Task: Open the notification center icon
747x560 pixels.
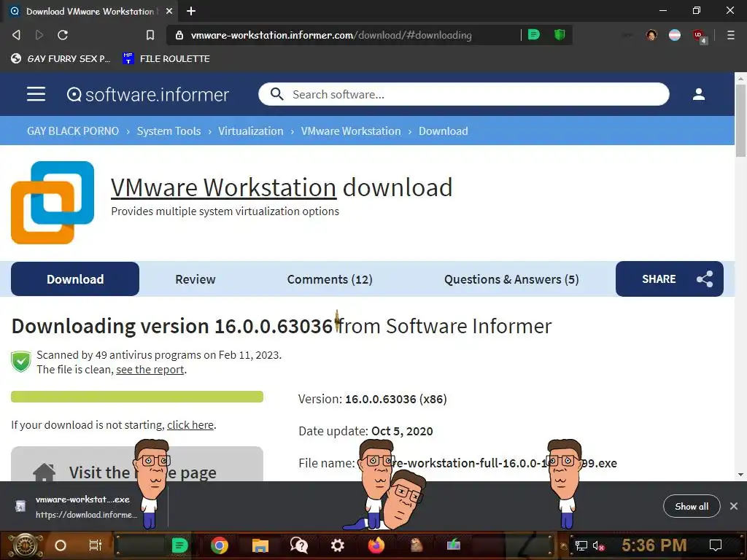Action: [x=716, y=545]
